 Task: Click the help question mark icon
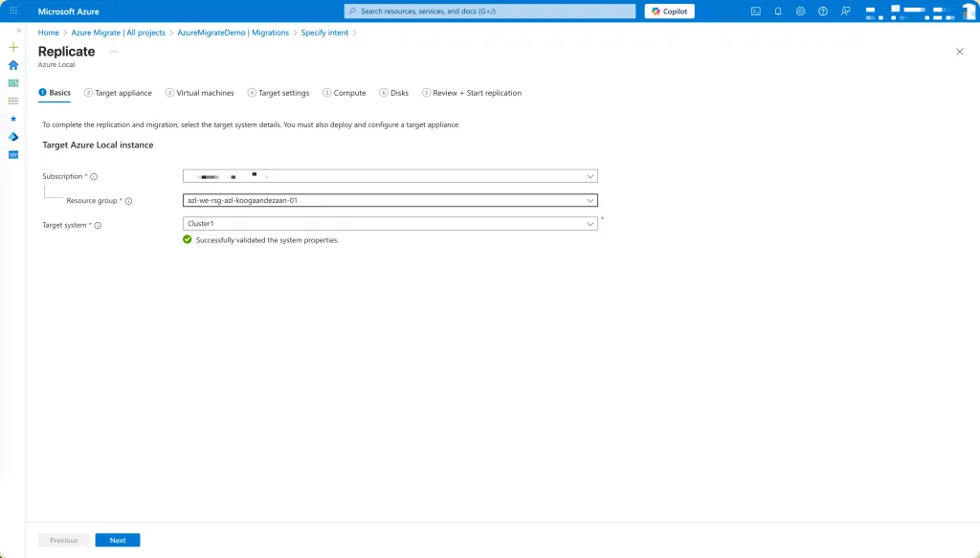pos(822,11)
